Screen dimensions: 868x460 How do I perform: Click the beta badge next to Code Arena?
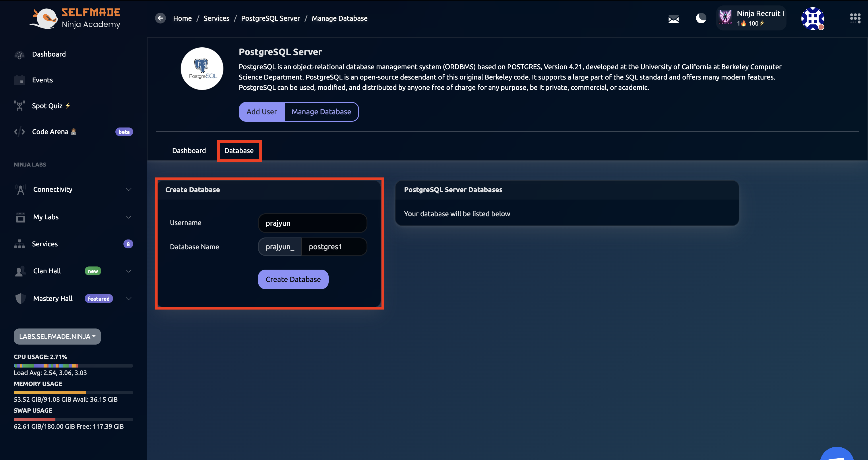coord(124,132)
